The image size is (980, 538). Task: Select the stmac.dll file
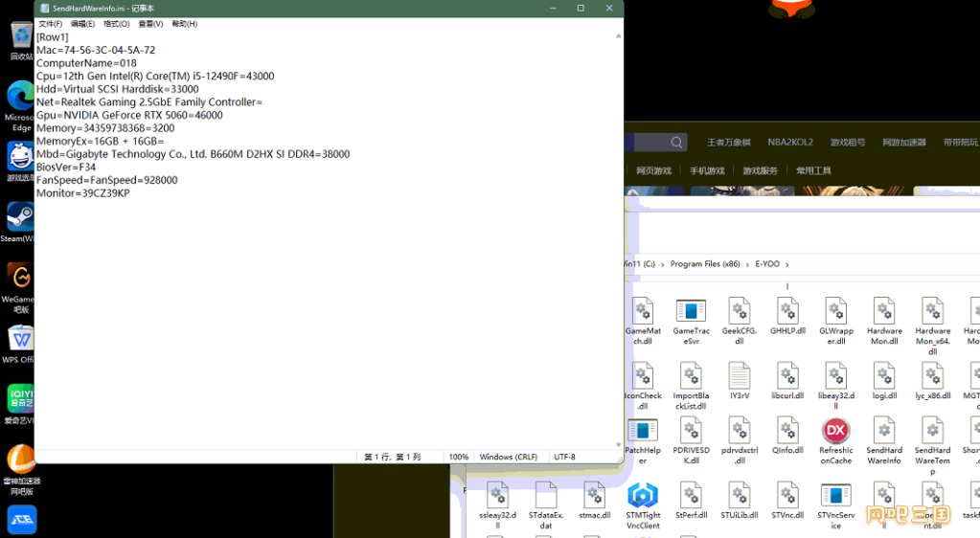click(x=594, y=501)
